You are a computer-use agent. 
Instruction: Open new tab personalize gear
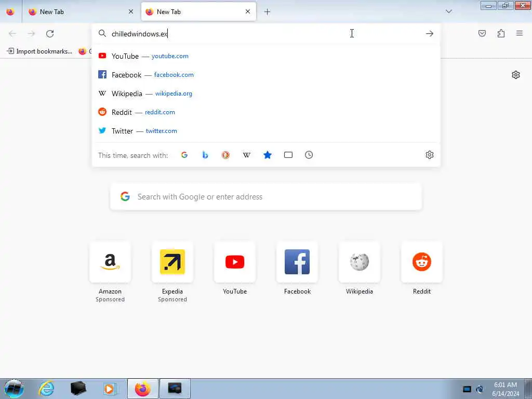pyautogui.click(x=516, y=75)
